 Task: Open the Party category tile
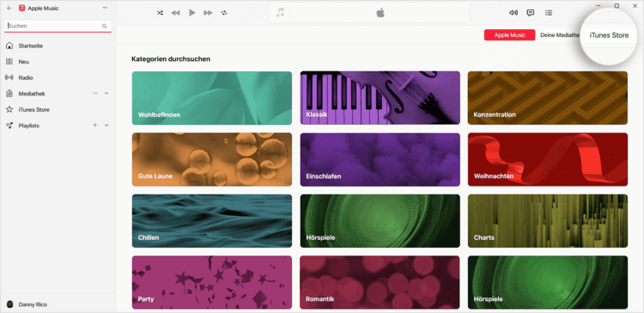212,282
